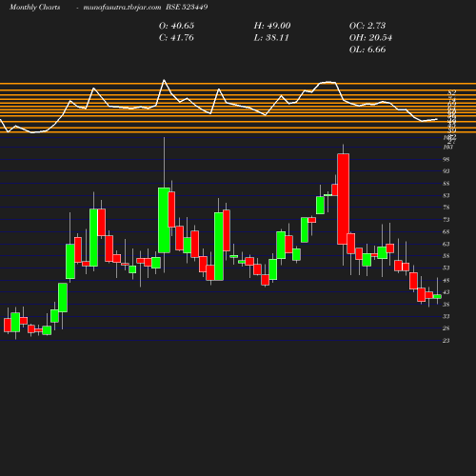The width and height of the screenshot is (476, 476).
Task: Click the 98 price axis label
Action: [x=446, y=159]
